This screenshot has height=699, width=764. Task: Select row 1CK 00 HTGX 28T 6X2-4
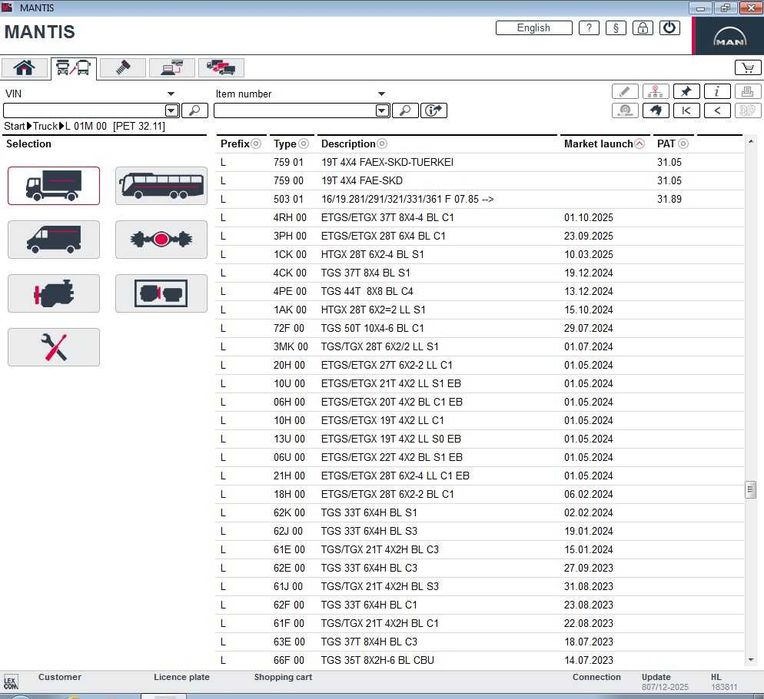pyautogui.click(x=480, y=254)
